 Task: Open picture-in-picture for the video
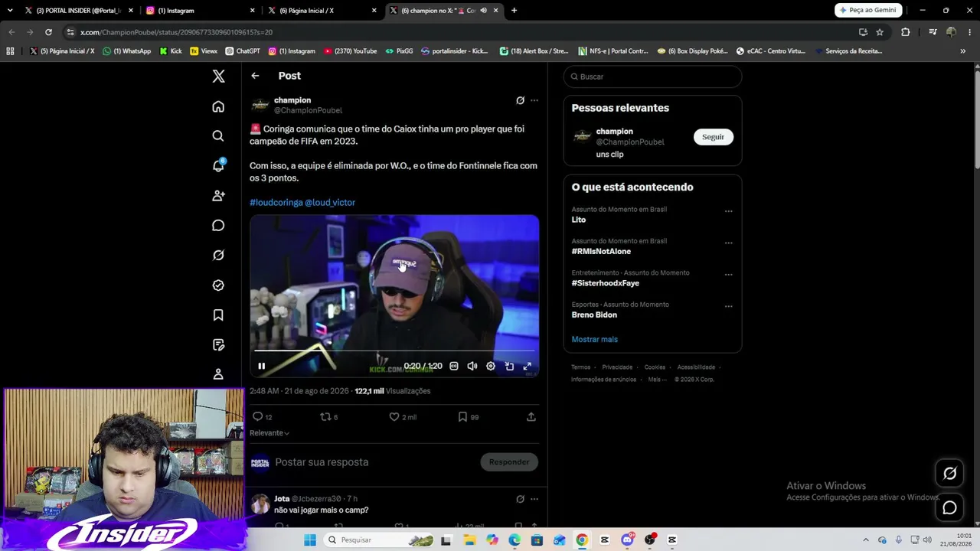pyautogui.click(x=509, y=367)
